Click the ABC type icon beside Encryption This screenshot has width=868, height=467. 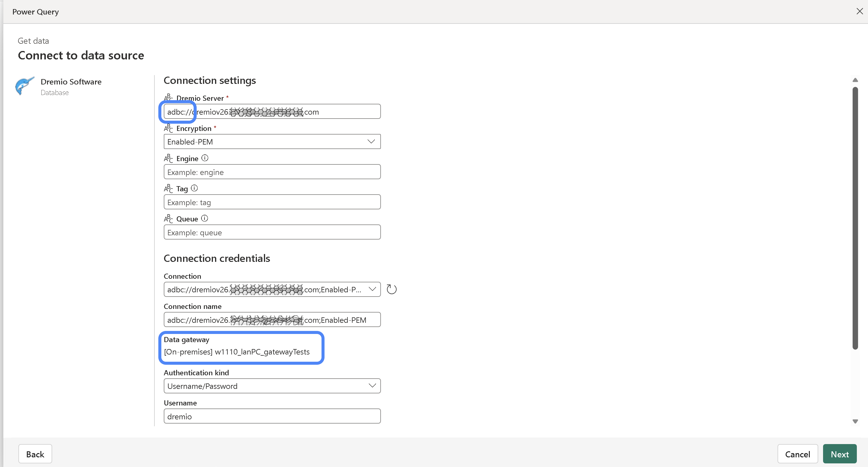tap(169, 129)
